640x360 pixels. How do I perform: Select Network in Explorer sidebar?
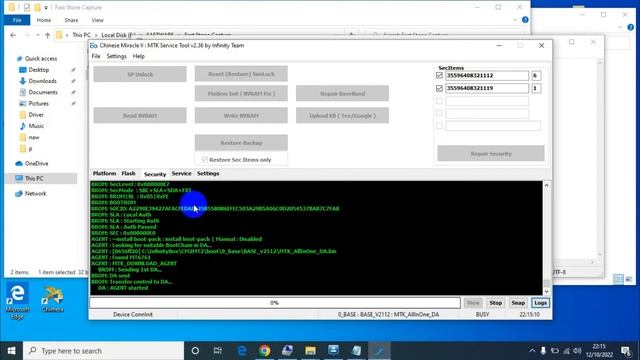click(36, 193)
